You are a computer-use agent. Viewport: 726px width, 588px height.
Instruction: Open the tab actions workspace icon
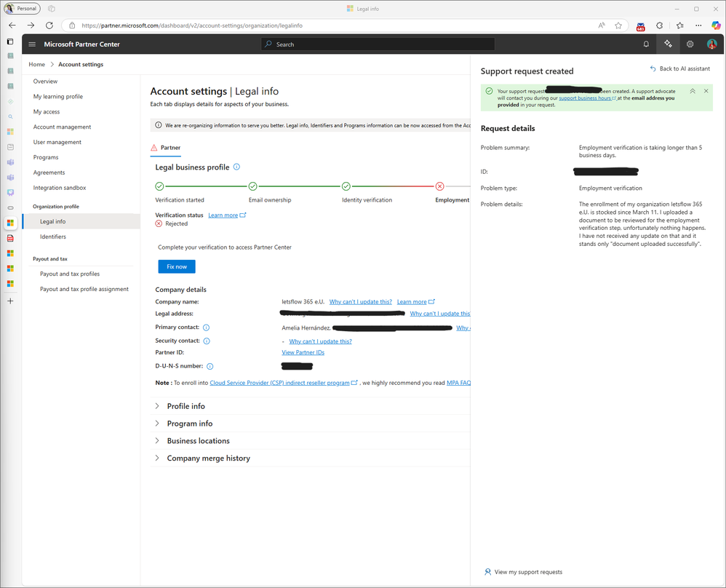(x=52, y=8)
